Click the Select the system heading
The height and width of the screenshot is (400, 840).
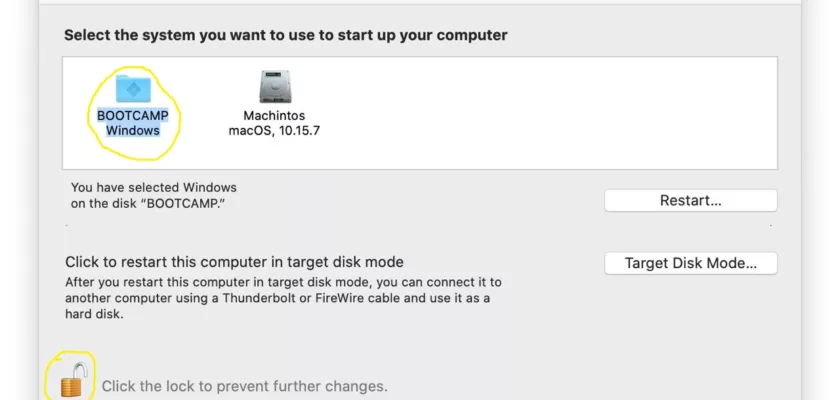[286, 35]
